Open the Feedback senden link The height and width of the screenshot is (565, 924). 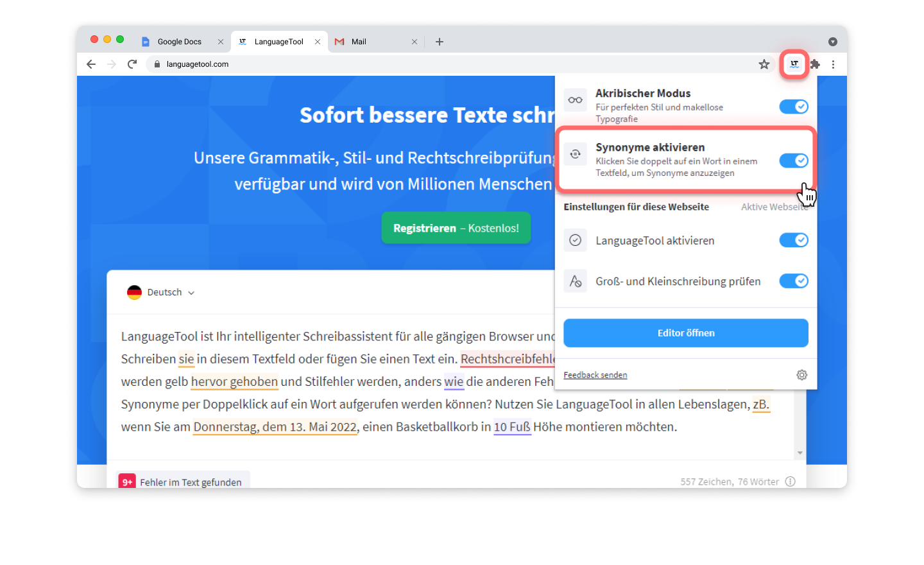(595, 375)
